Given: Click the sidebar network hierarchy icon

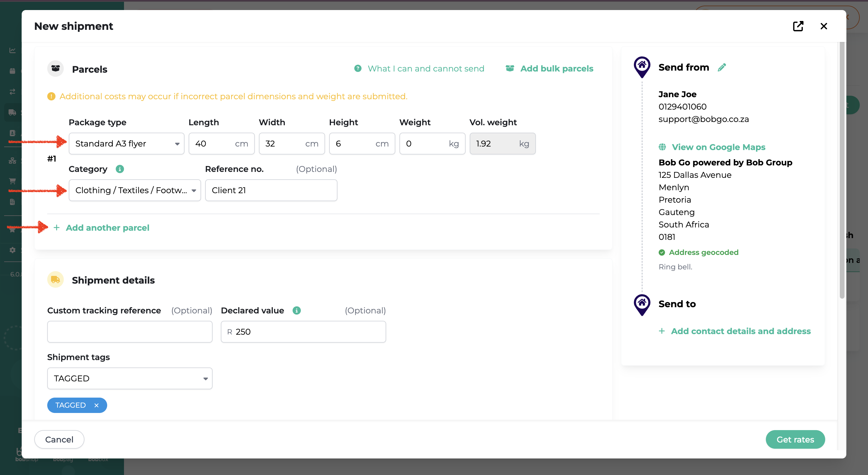Looking at the screenshot, I should click(12, 160).
